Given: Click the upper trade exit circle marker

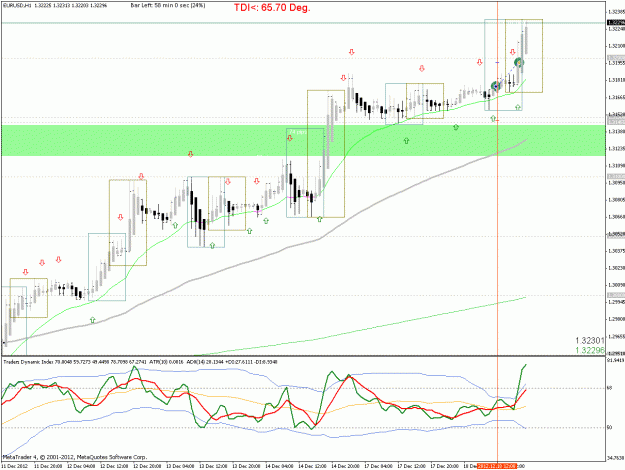Looking at the screenshot, I should tap(519, 62).
